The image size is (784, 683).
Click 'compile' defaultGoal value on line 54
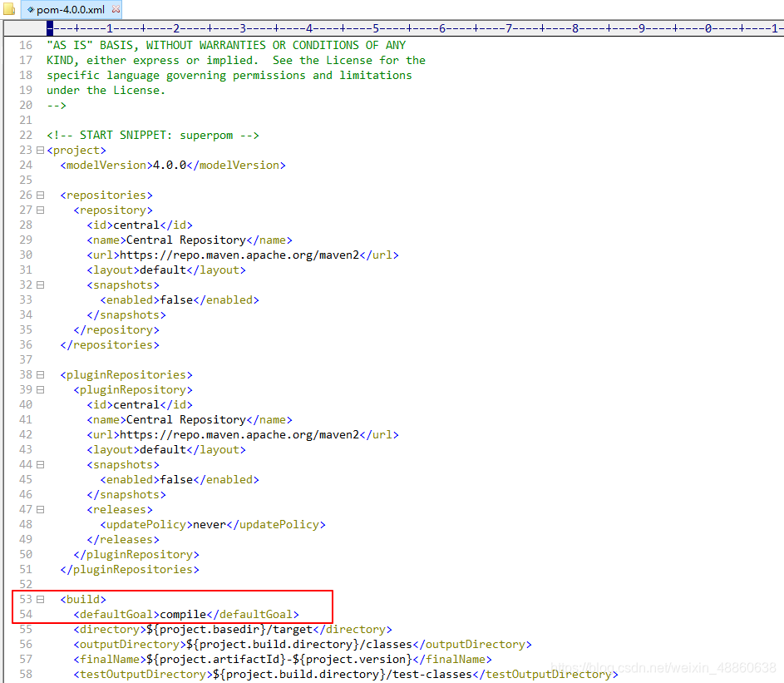tap(183, 615)
